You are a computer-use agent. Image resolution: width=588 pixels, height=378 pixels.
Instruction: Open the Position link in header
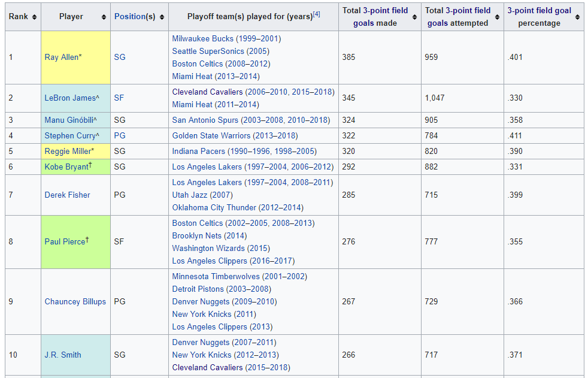click(x=130, y=17)
